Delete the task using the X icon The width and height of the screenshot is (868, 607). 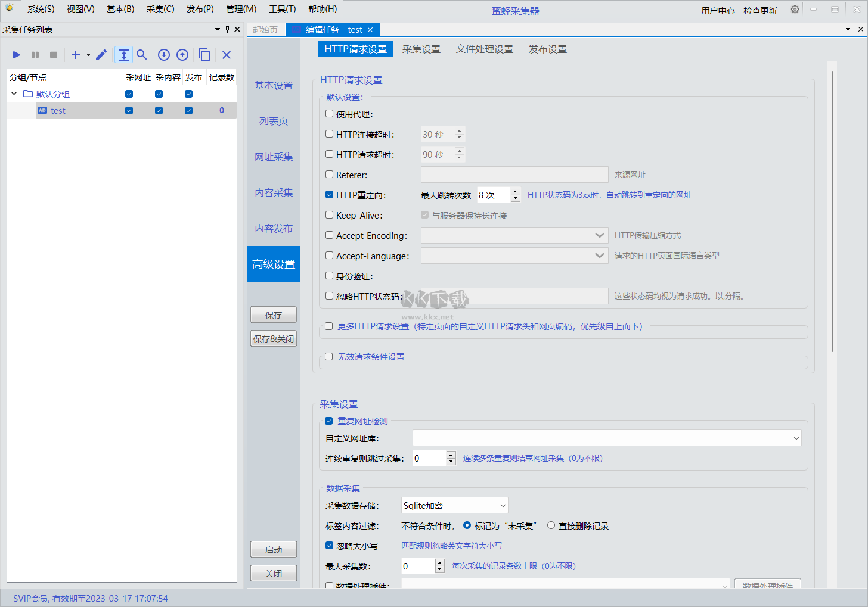coord(226,55)
